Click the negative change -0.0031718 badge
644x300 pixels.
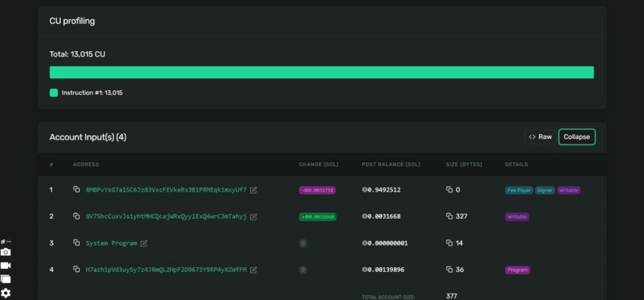(317, 190)
